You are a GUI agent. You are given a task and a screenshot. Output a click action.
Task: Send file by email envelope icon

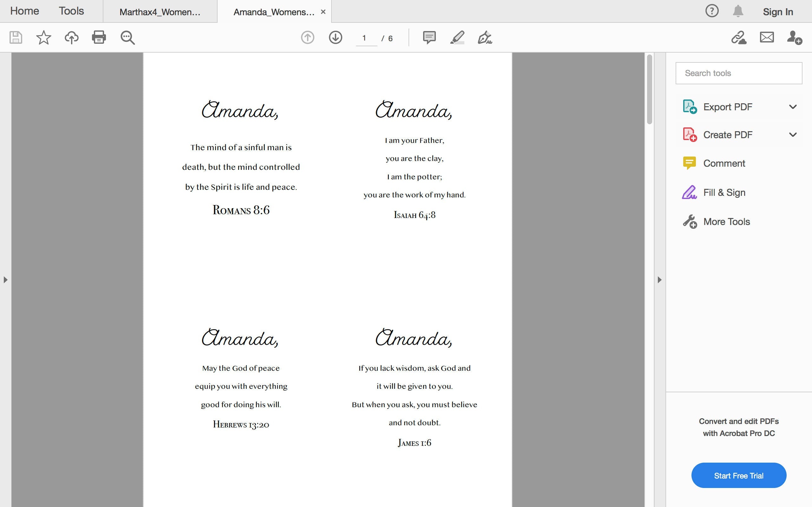click(767, 37)
